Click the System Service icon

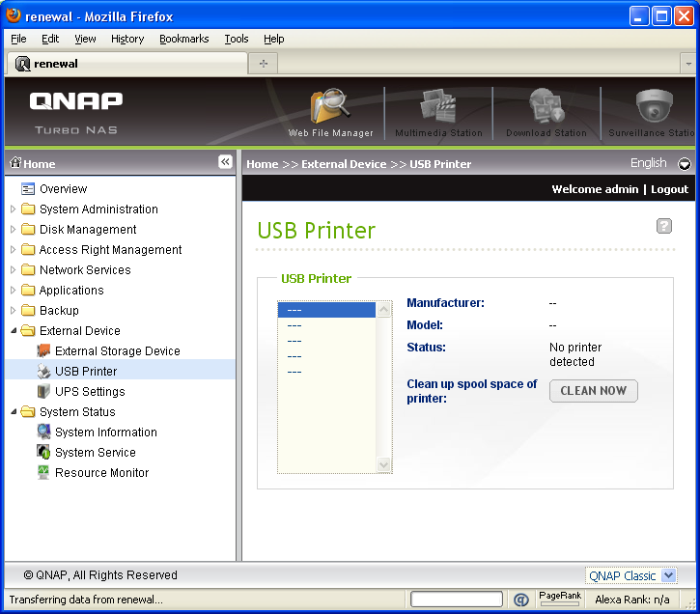tap(43, 452)
